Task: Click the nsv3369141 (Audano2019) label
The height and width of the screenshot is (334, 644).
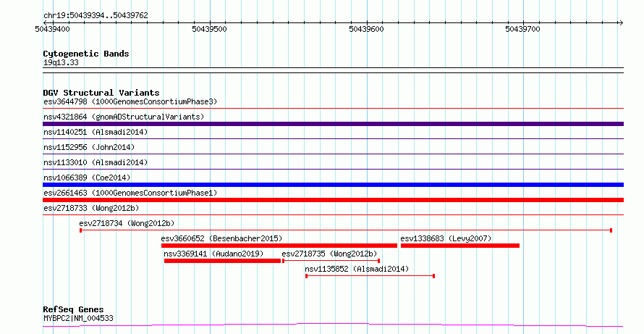Action: 213,254
